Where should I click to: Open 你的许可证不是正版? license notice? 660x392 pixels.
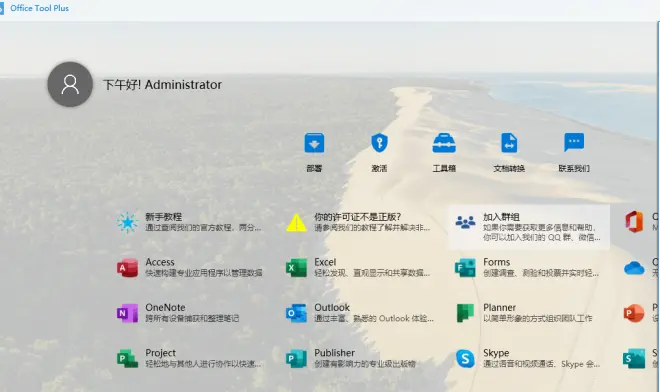tap(357, 217)
